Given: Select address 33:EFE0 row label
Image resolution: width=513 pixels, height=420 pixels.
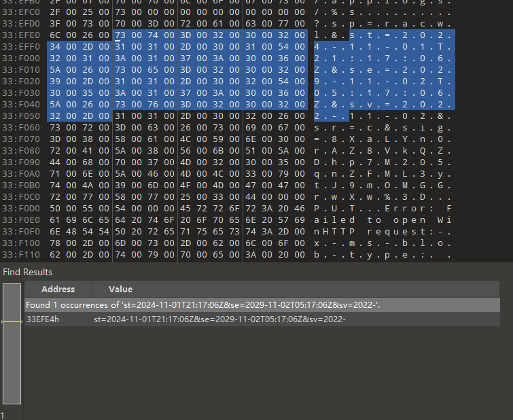Looking at the screenshot, I should [21, 35].
